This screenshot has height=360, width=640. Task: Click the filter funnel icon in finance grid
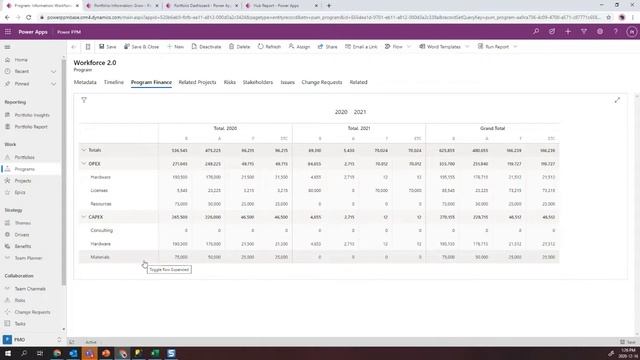click(x=84, y=100)
